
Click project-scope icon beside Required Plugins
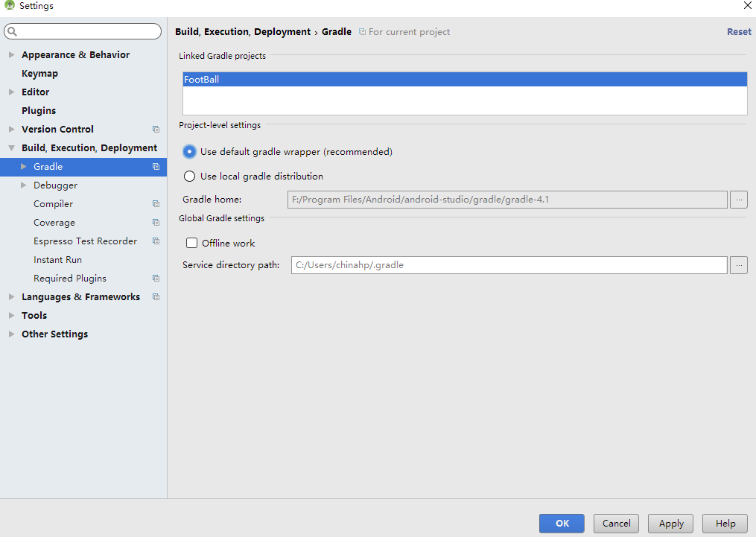[156, 278]
